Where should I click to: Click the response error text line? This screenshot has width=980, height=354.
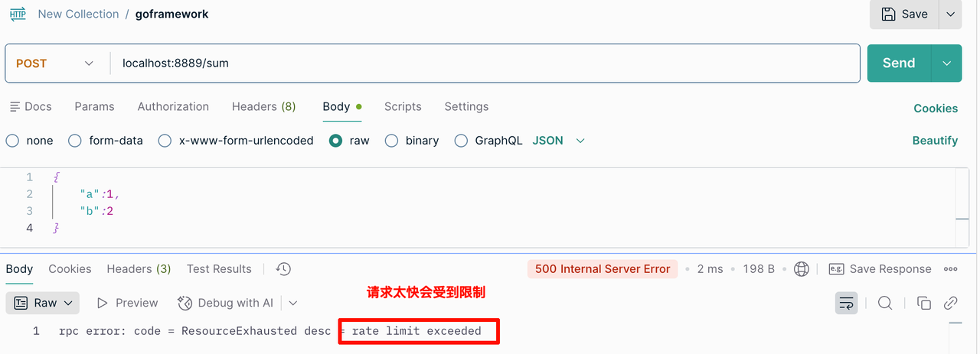coord(269,331)
